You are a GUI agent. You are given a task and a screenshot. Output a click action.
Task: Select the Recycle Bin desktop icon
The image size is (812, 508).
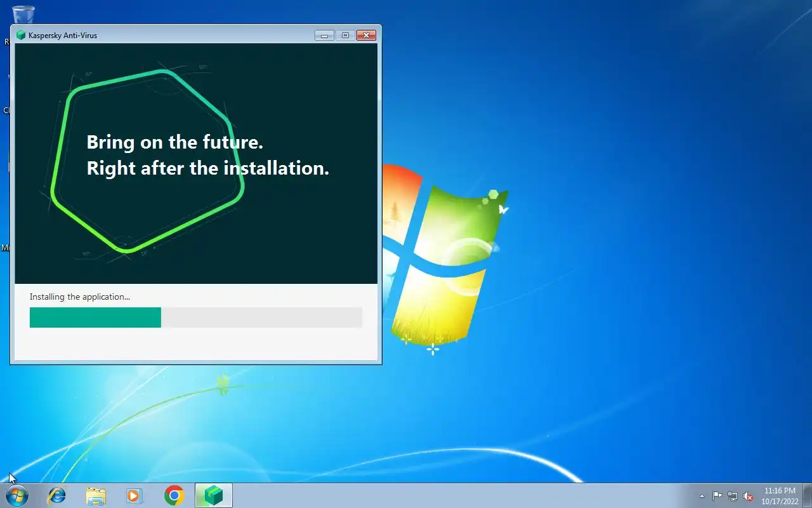23,14
